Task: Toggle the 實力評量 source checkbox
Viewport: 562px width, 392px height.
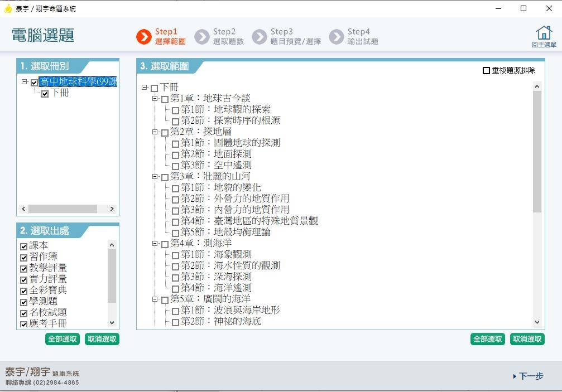Action: (x=23, y=279)
